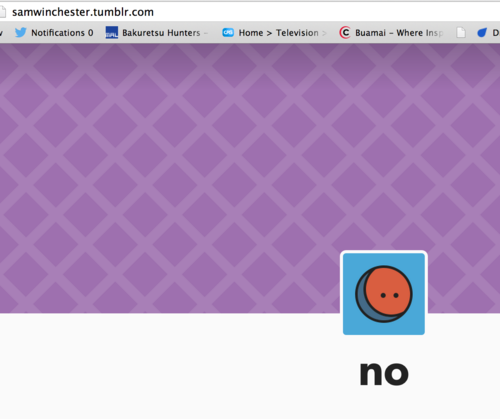Click the Bakuretsu Hunters favicon
The height and width of the screenshot is (419, 500).
(x=112, y=33)
